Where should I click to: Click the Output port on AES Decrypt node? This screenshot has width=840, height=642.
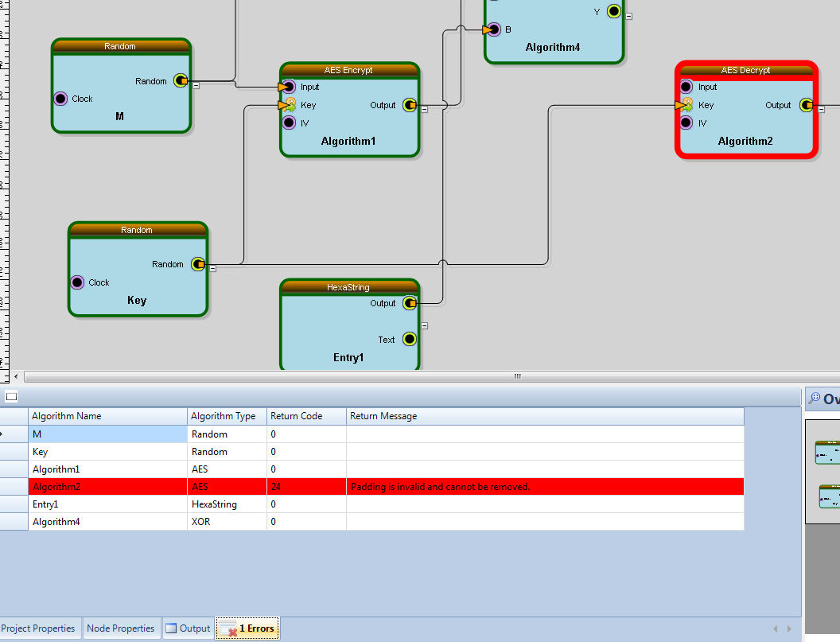click(x=806, y=105)
